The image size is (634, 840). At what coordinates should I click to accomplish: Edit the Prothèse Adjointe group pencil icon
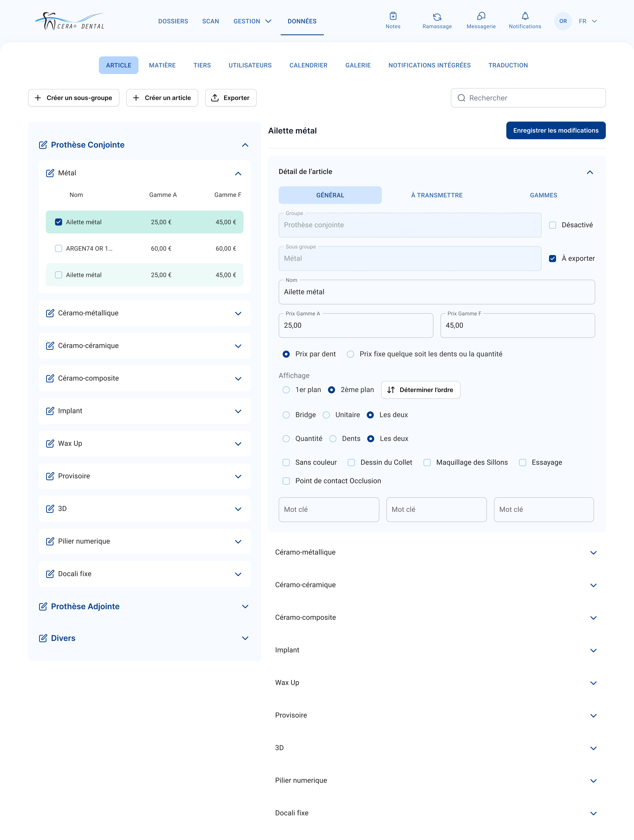(43, 606)
